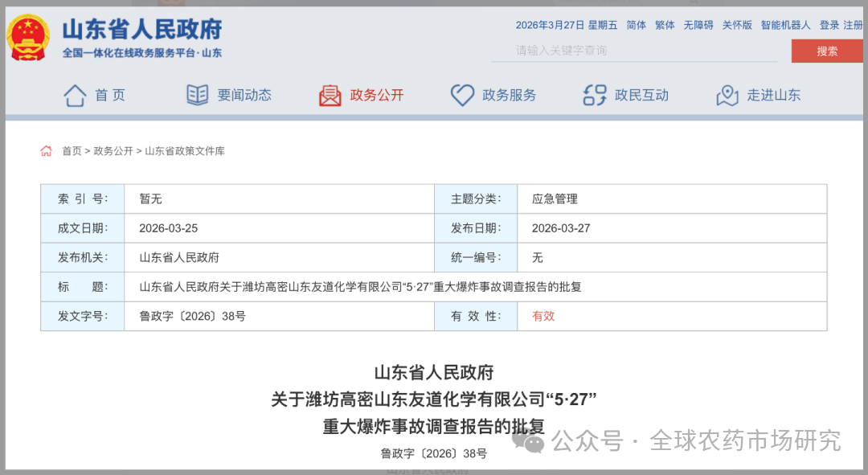Click the 政务公开 red document icon

click(x=330, y=94)
